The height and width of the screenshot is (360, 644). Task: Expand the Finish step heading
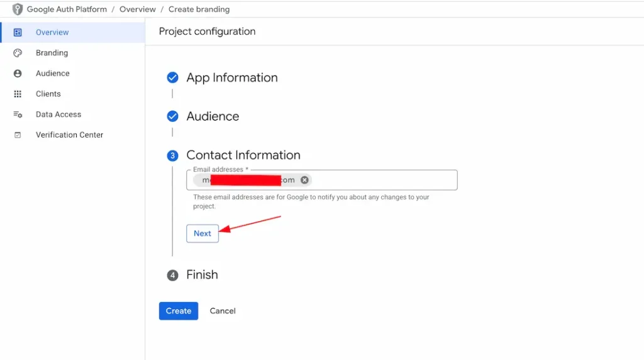pos(202,275)
